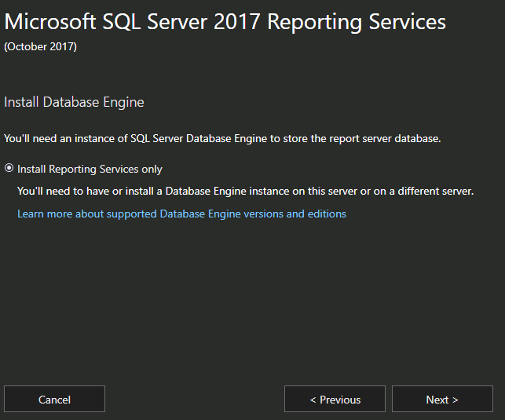Cancel the Reporting Services setup
Screen dimensions: 505x420
pos(54,399)
